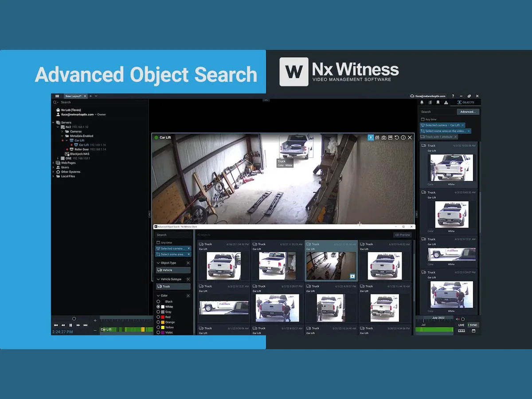Open calendar icon on timeline

[473, 331]
